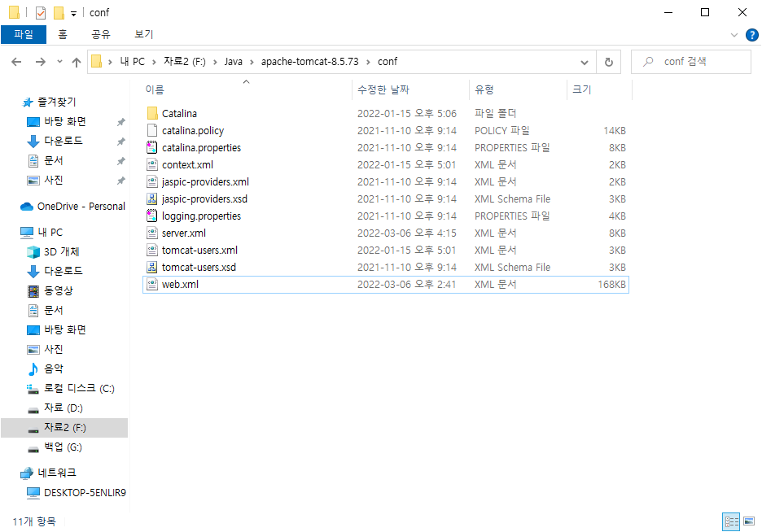Image resolution: width=762 pixels, height=532 pixels.
Task: Select the Catalina folder icon
Action: tap(152, 113)
